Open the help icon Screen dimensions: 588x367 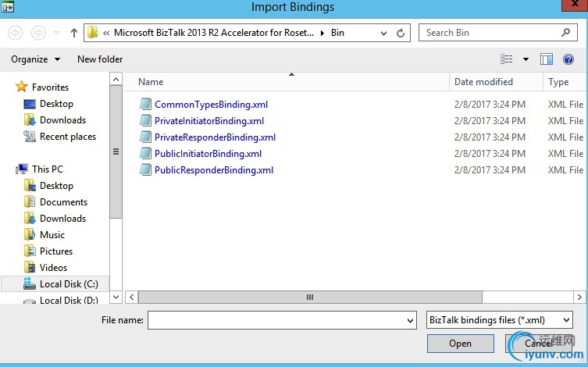(x=568, y=59)
